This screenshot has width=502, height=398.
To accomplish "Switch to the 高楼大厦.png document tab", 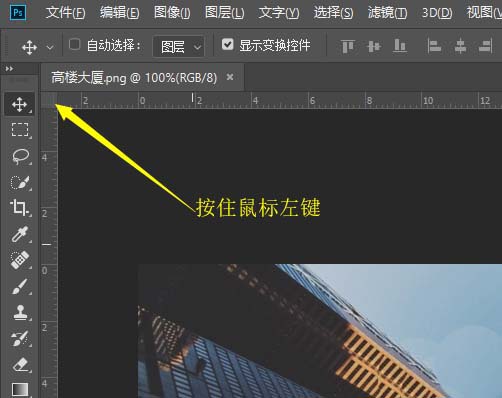I will click(134, 78).
